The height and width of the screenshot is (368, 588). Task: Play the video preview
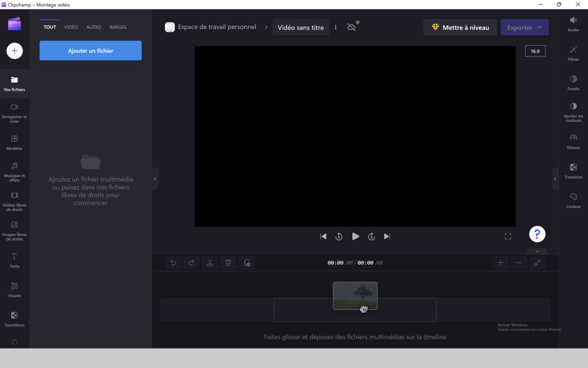355,237
